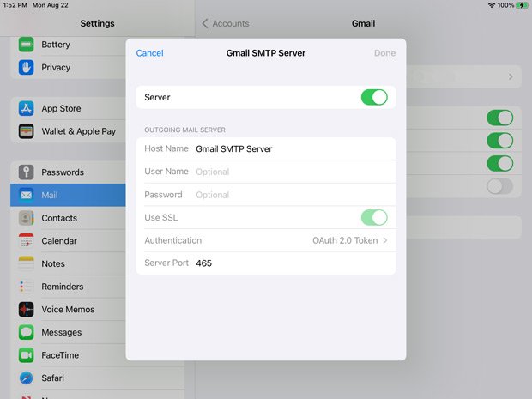The height and width of the screenshot is (399, 532).
Task: Toggle the first green switch in Gmail pane
Action: coord(499,118)
